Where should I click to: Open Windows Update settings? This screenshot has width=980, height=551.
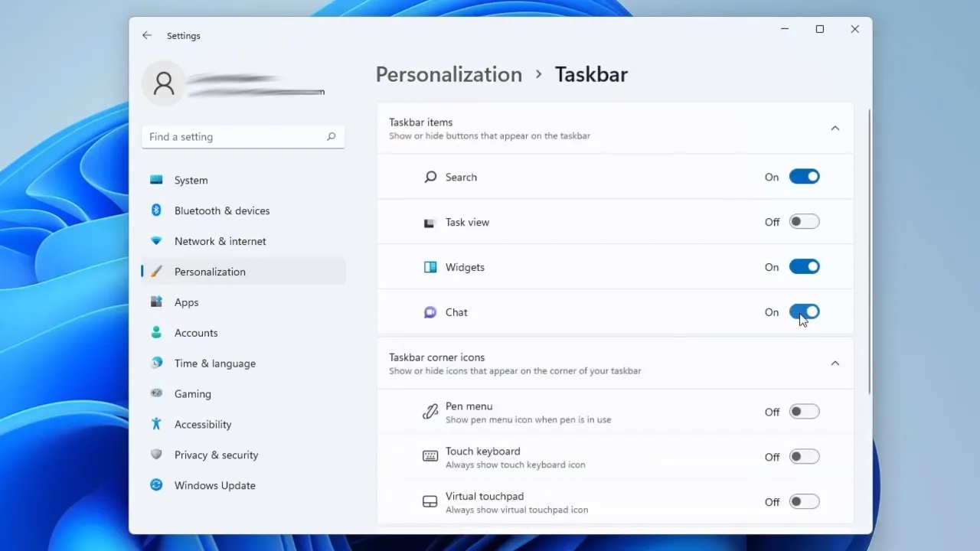click(156, 485)
